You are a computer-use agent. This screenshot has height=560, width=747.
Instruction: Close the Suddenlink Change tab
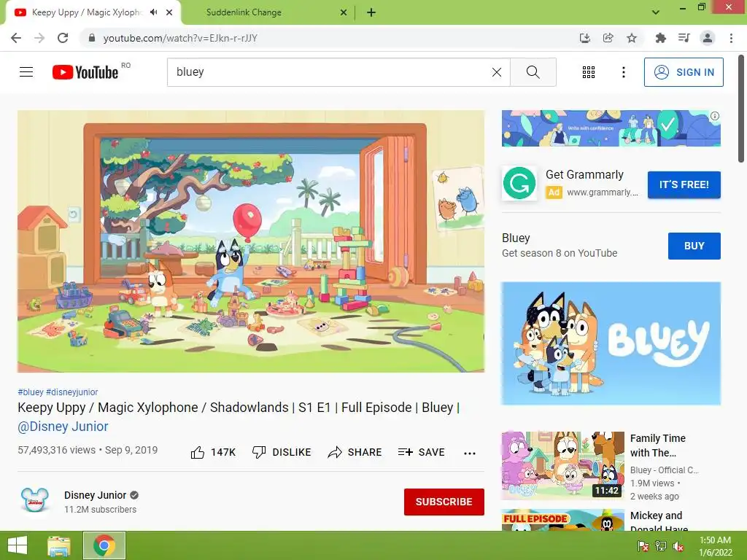coord(344,13)
